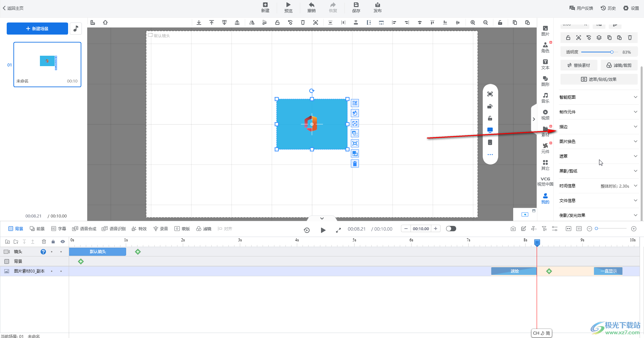Switch to the 背景 timeline tab
The width and height of the screenshot is (644, 338).
[x=16, y=229]
